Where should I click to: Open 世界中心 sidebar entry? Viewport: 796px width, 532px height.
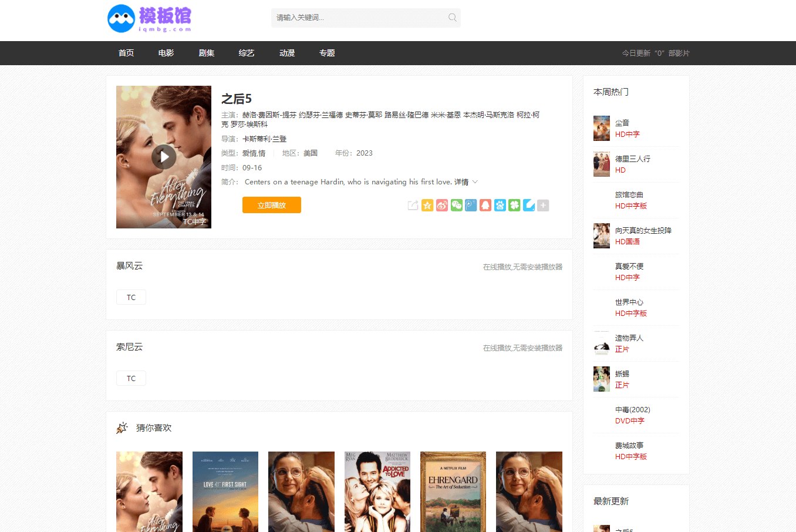point(629,302)
